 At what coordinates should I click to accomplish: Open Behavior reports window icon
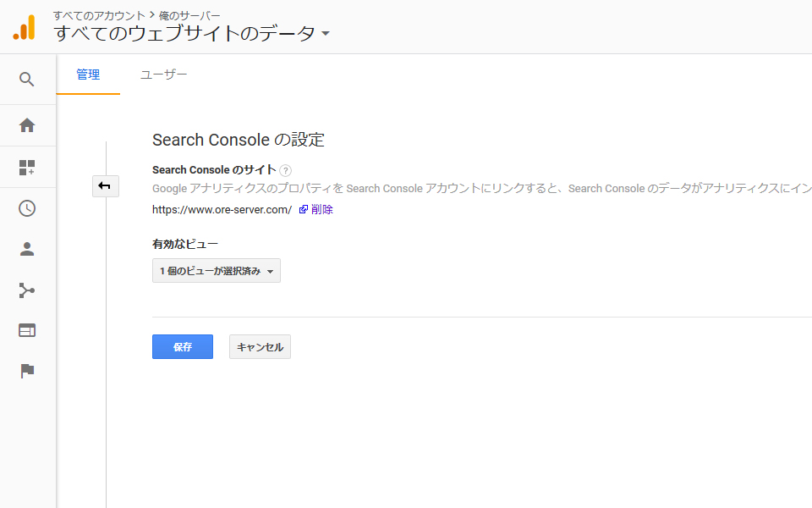pos(27,331)
